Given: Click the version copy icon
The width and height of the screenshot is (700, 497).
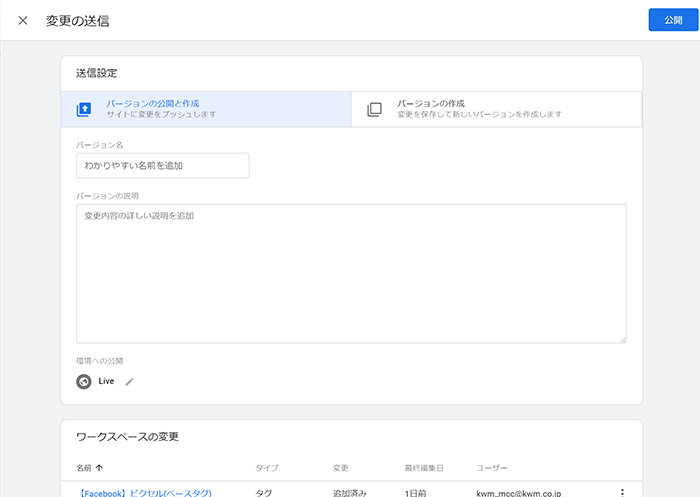Looking at the screenshot, I should point(374,109).
